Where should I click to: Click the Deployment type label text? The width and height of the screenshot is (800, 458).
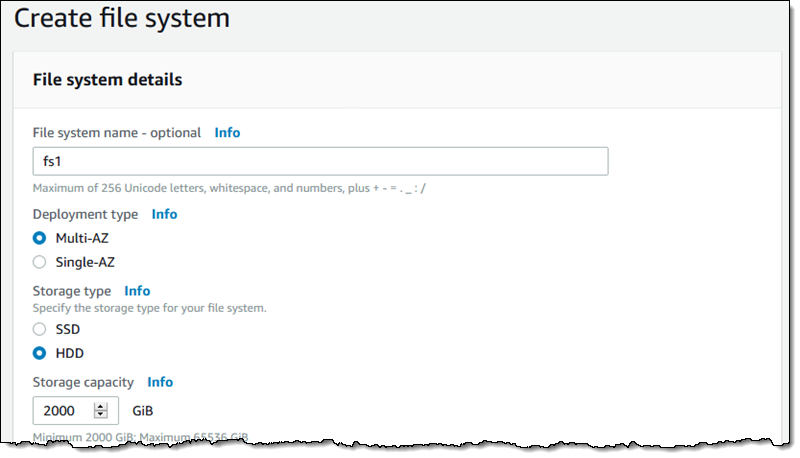(87, 214)
